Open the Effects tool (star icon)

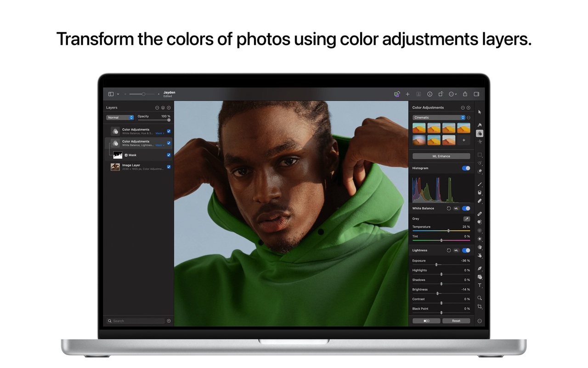pyautogui.click(x=480, y=142)
